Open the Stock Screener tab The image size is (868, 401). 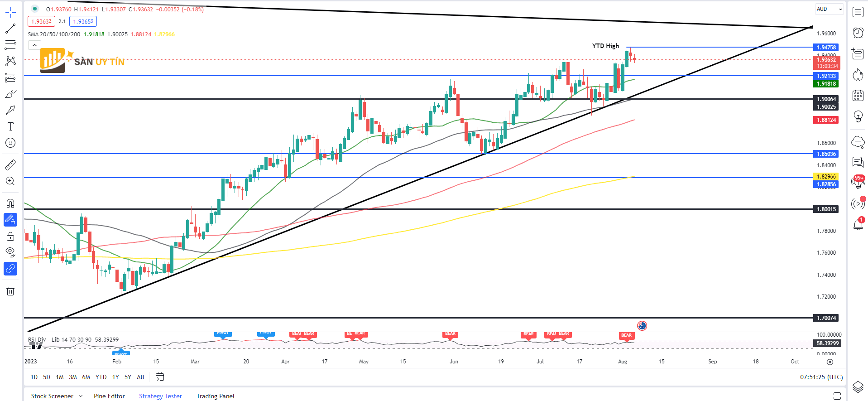pos(52,396)
